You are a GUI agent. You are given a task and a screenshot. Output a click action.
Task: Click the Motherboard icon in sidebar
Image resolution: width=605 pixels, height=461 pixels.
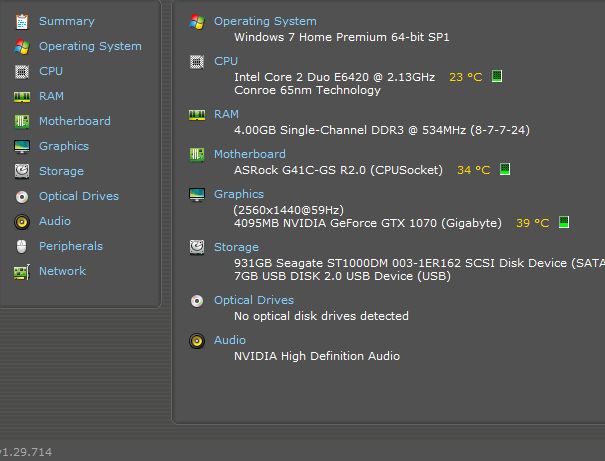tap(22, 122)
